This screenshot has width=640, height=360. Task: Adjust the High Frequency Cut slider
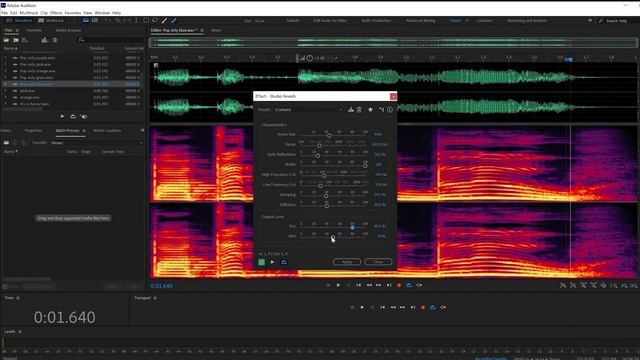pyautogui.click(x=324, y=176)
